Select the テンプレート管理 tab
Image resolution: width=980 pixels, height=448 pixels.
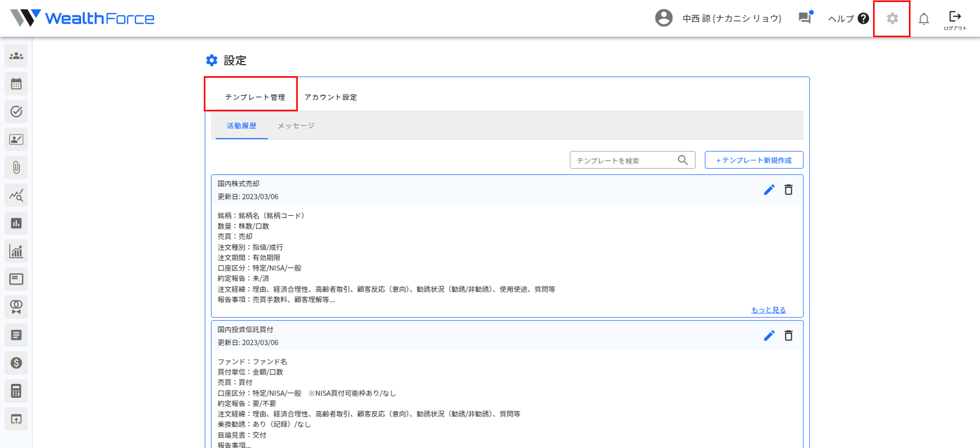pos(255,97)
